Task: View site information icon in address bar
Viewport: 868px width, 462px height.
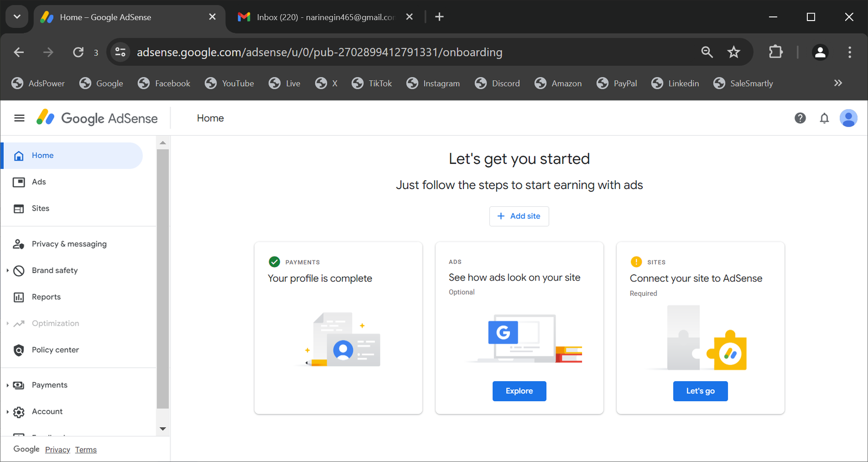Action: click(120, 52)
